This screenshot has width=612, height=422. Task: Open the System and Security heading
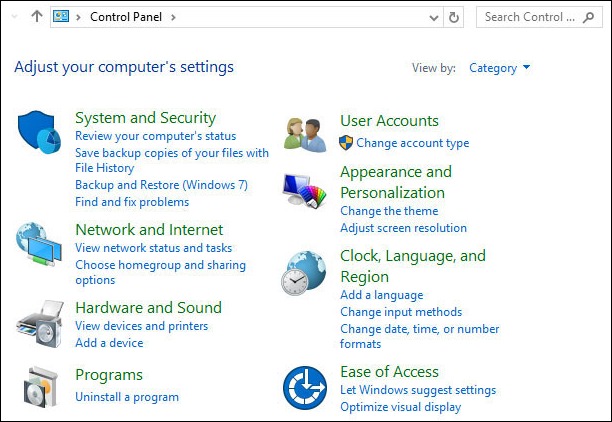tap(145, 118)
